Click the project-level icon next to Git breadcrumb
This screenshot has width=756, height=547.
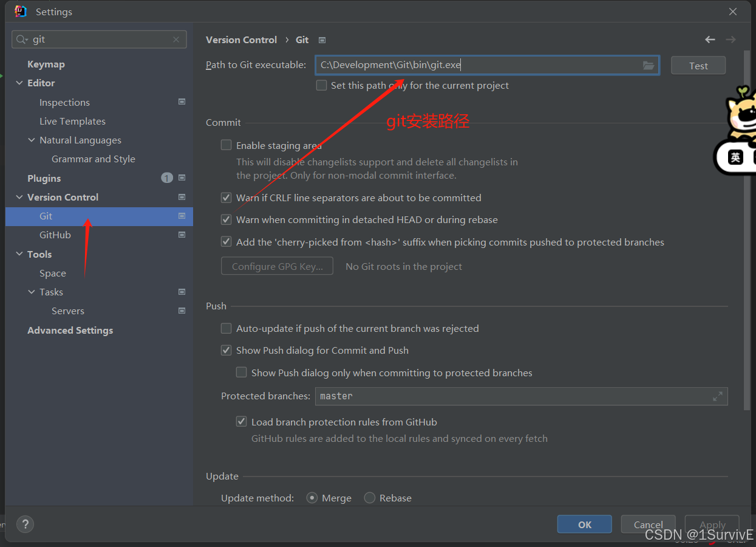click(322, 40)
